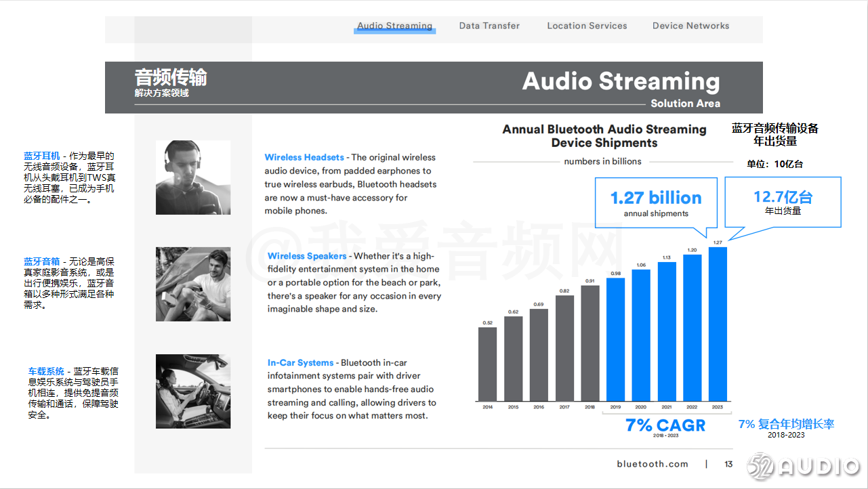Image resolution: width=868 pixels, height=489 pixels.
Task: Click the 蓝牙音频传输设备 年出货量 heading
Action: click(x=775, y=135)
